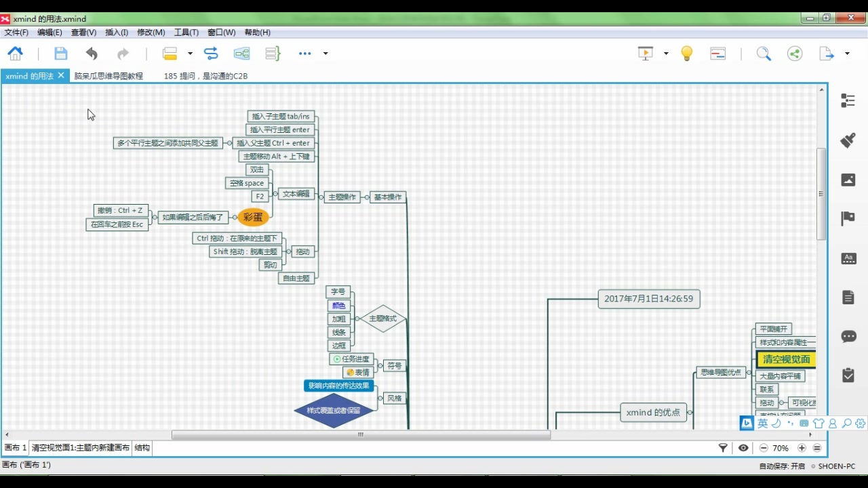Expand the dropdown arrow next to more tools

point(325,54)
